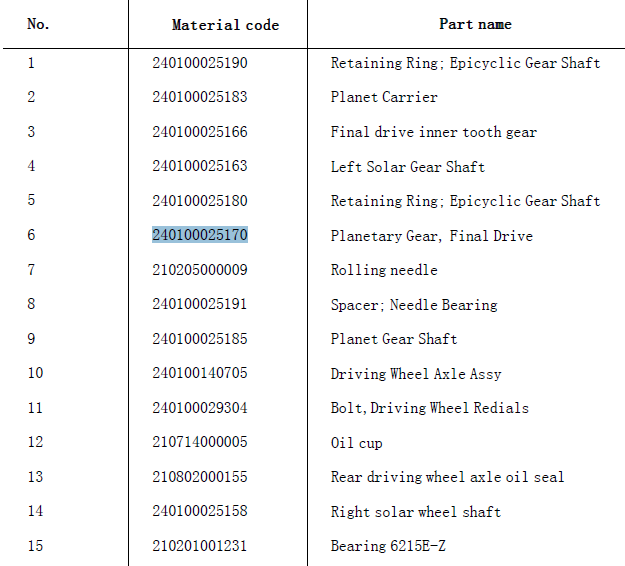The height and width of the screenshot is (566, 625).
Task: Click Rolling needle part name
Action: (x=384, y=270)
